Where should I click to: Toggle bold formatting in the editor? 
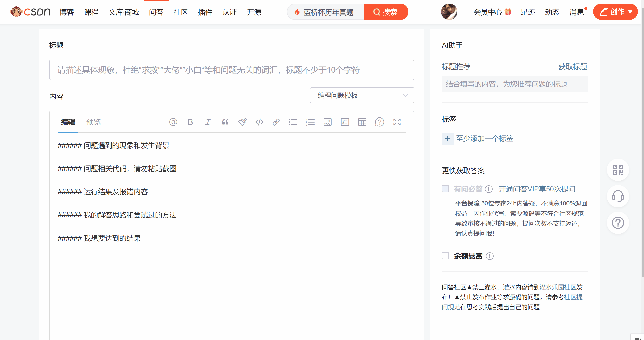pos(190,122)
